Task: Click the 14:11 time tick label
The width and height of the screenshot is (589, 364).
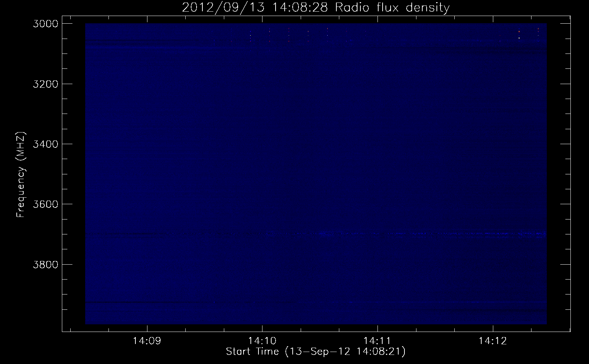Action: 377,341
